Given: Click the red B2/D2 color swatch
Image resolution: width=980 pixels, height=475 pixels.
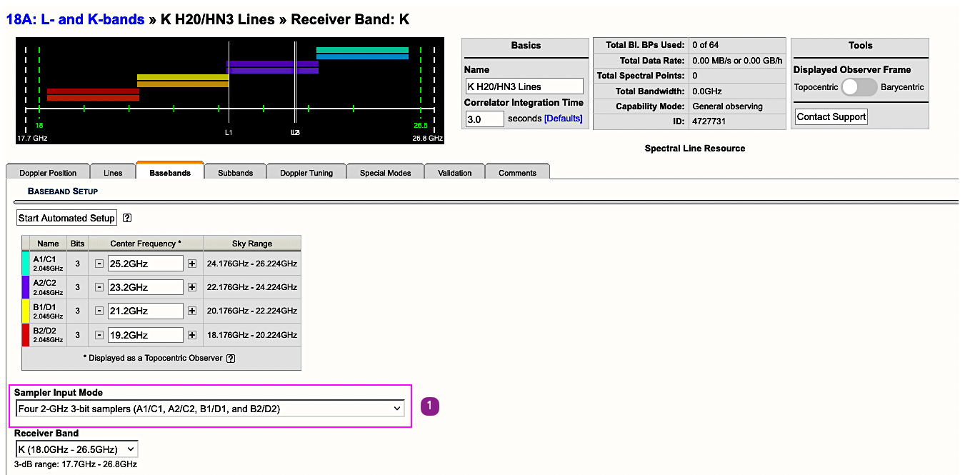Looking at the screenshot, I should click(x=26, y=335).
